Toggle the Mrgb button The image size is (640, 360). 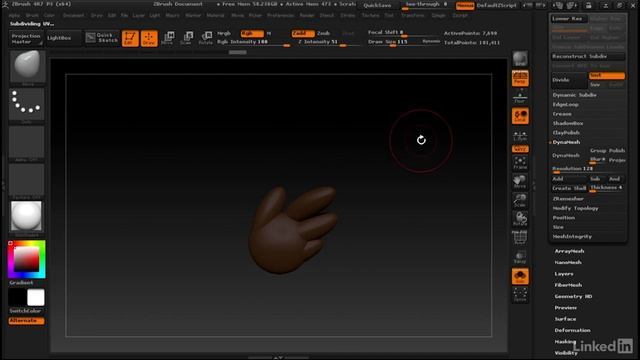click(x=224, y=33)
